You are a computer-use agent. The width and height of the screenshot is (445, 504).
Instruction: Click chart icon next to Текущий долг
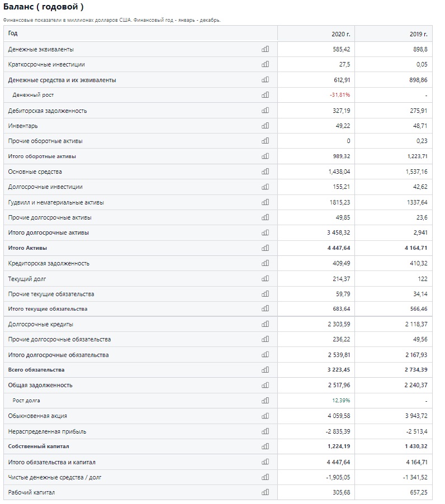pyautogui.click(x=265, y=278)
